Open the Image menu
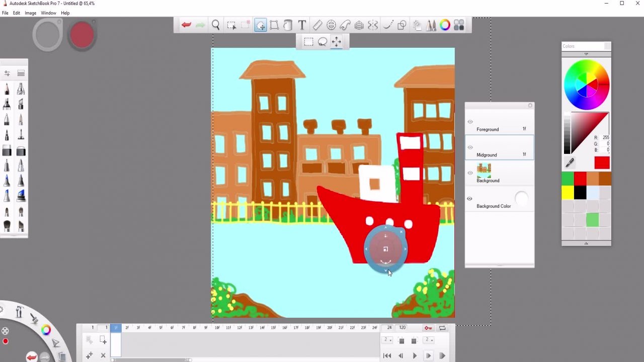Screen dimensions: 644x362 tap(30, 13)
